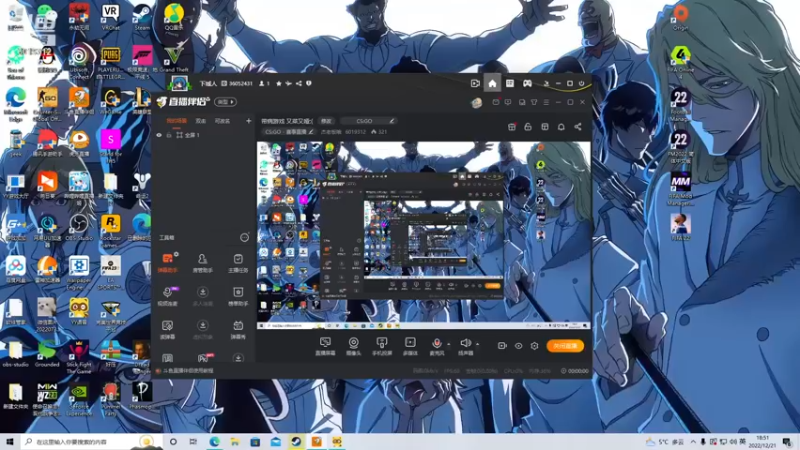The height and width of the screenshot is (450, 800).
Task: Click the 修改 edit title button
Action: [326, 121]
